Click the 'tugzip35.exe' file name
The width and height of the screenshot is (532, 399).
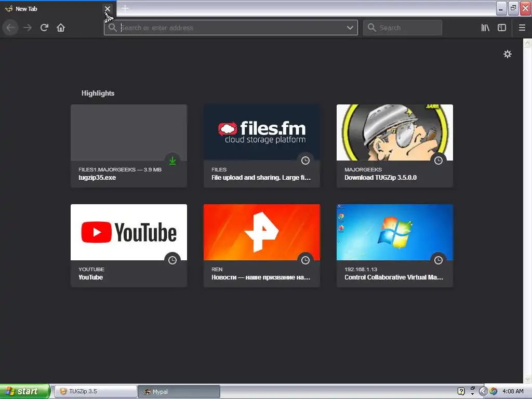point(97,178)
